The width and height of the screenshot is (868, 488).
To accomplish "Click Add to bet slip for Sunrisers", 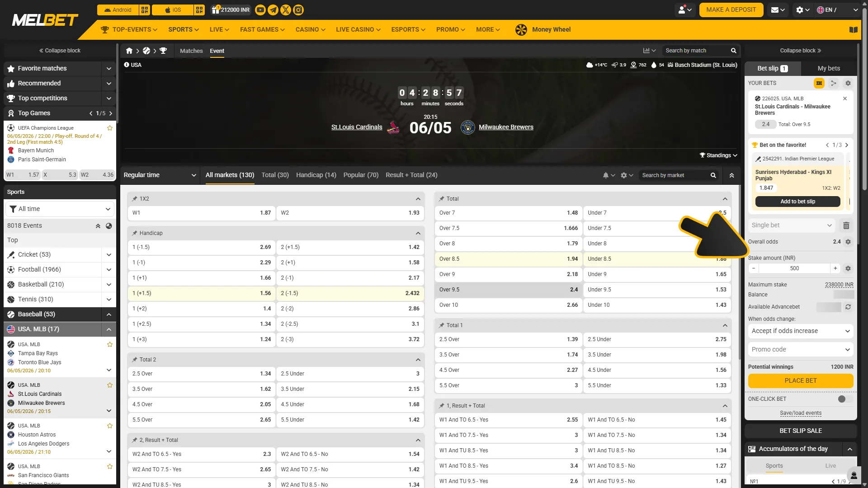I will pos(798,202).
